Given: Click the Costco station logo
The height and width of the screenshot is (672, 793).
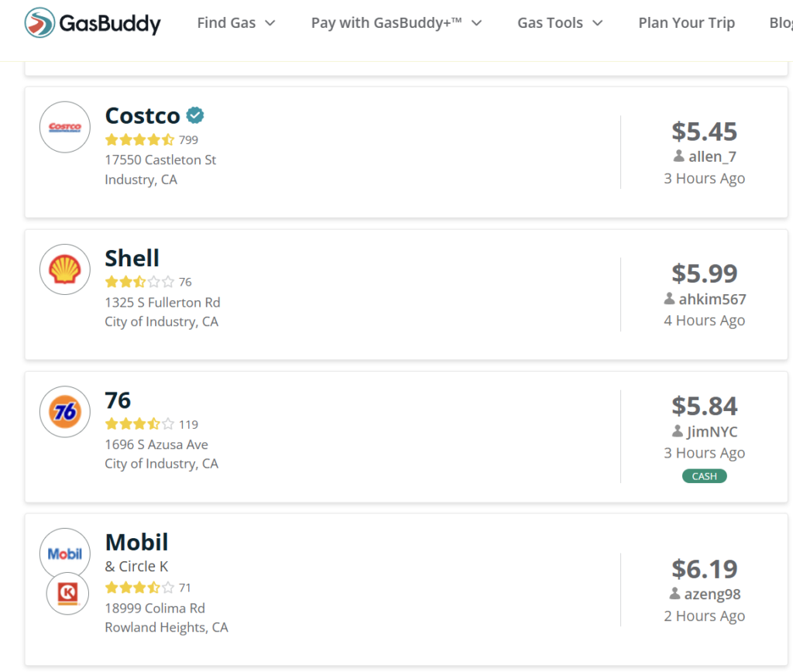Looking at the screenshot, I should [x=65, y=127].
